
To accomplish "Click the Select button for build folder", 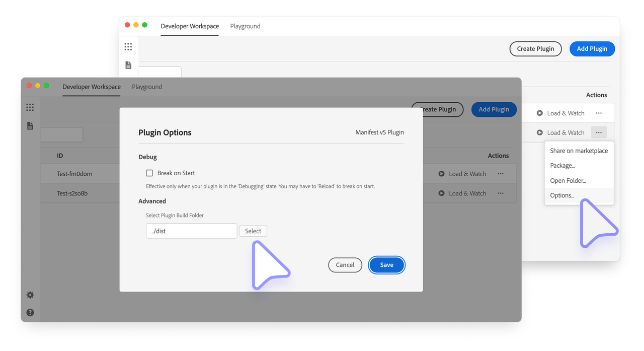I will point(253,231).
